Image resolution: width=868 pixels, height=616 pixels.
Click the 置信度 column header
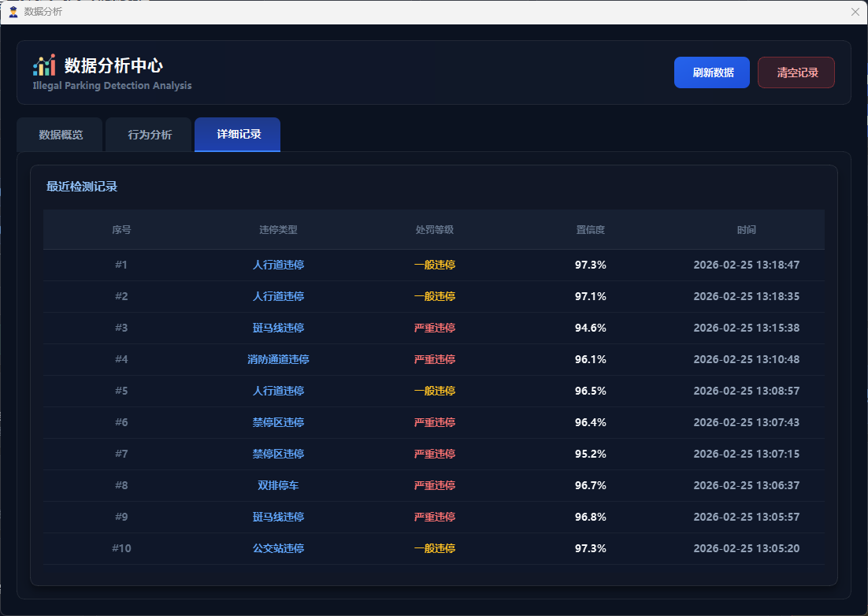point(591,230)
